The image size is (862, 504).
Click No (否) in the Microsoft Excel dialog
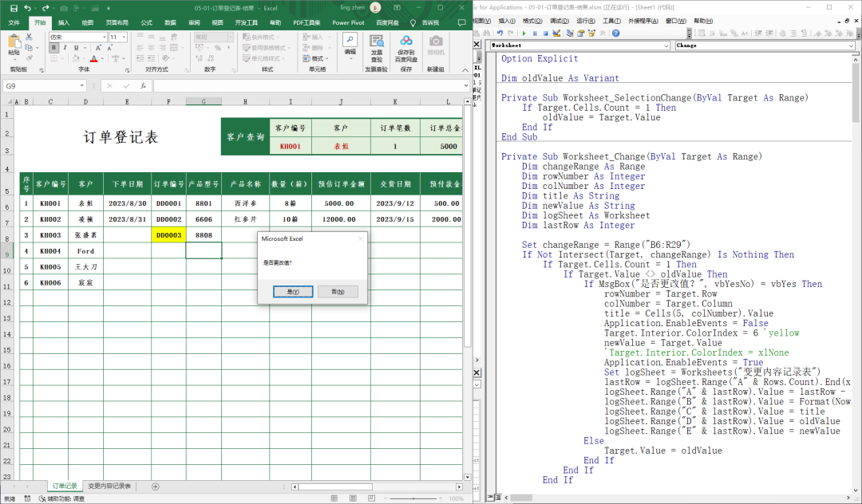pos(338,292)
